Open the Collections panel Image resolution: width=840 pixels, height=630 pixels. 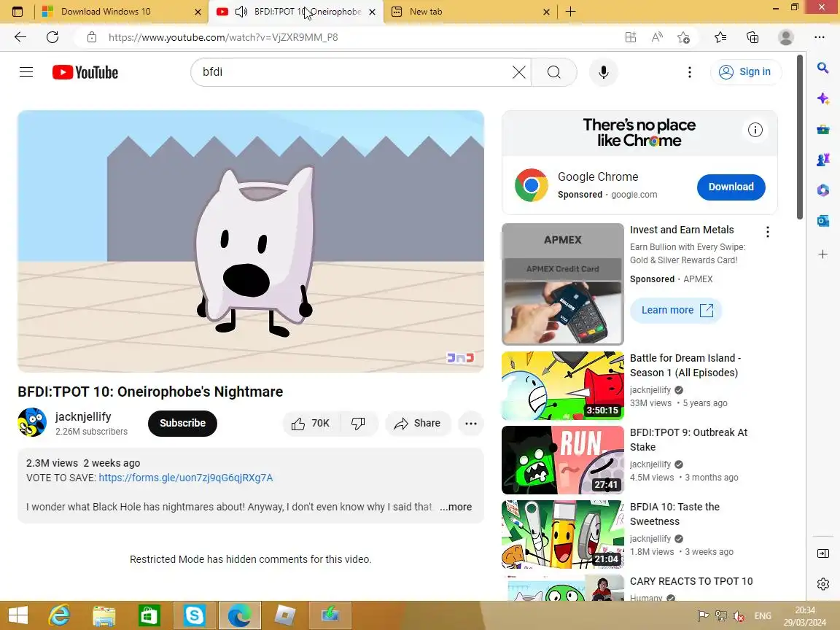(x=752, y=37)
